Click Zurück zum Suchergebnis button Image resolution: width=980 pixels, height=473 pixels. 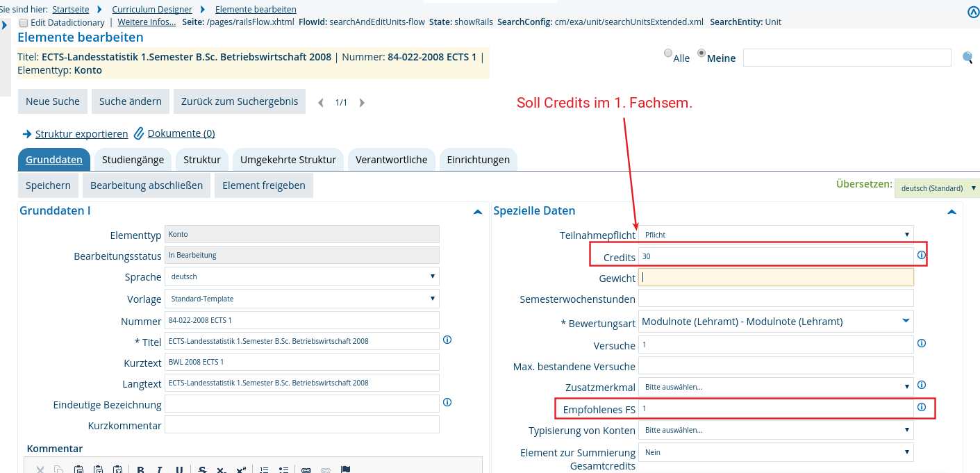[240, 101]
